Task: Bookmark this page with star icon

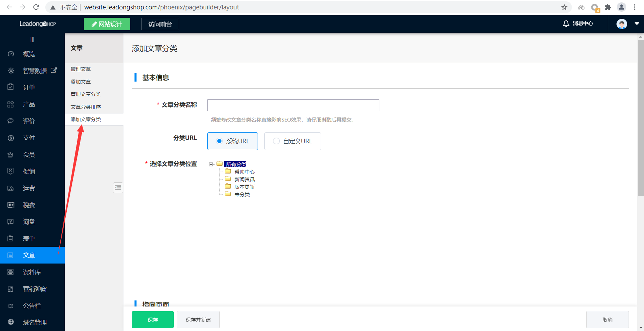Action: pyautogui.click(x=564, y=7)
